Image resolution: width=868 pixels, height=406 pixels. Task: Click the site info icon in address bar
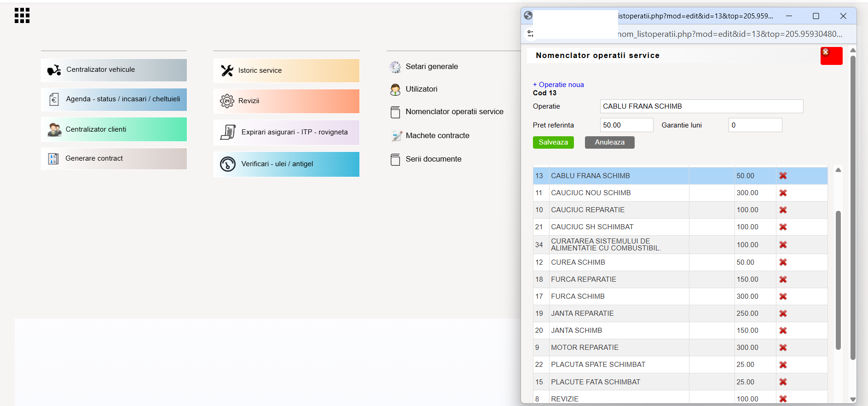click(x=531, y=34)
